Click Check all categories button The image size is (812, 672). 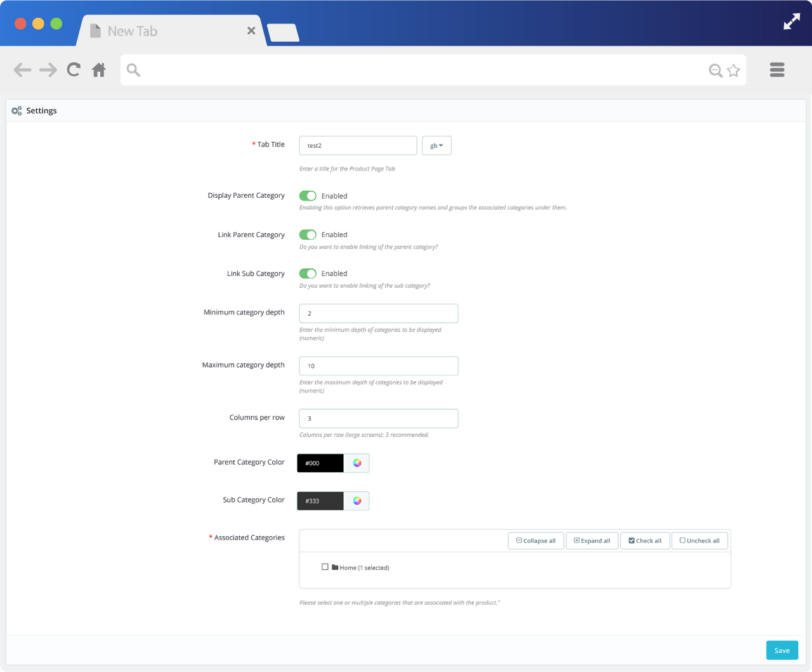pos(645,541)
